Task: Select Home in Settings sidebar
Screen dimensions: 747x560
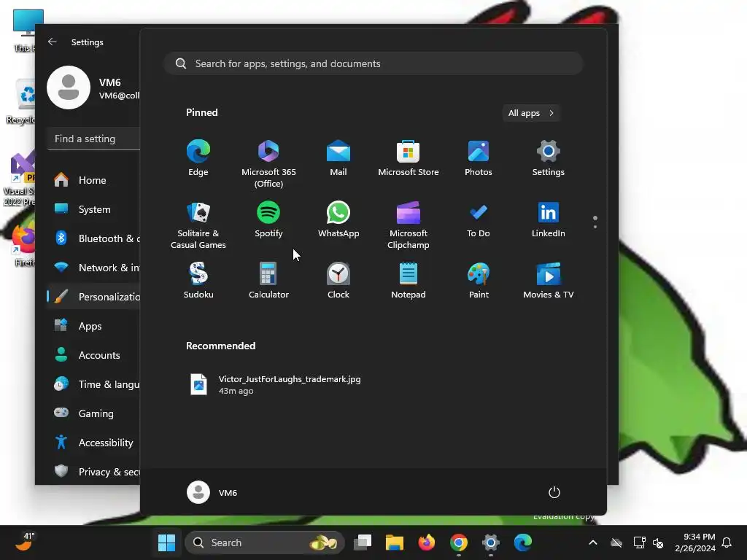Action: click(93, 180)
